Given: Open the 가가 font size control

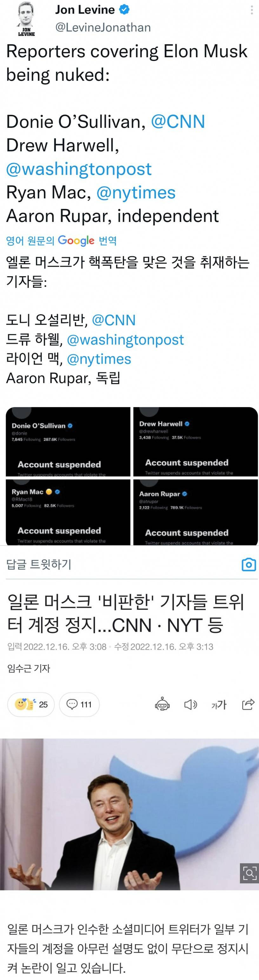Looking at the screenshot, I should (x=219, y=705).
